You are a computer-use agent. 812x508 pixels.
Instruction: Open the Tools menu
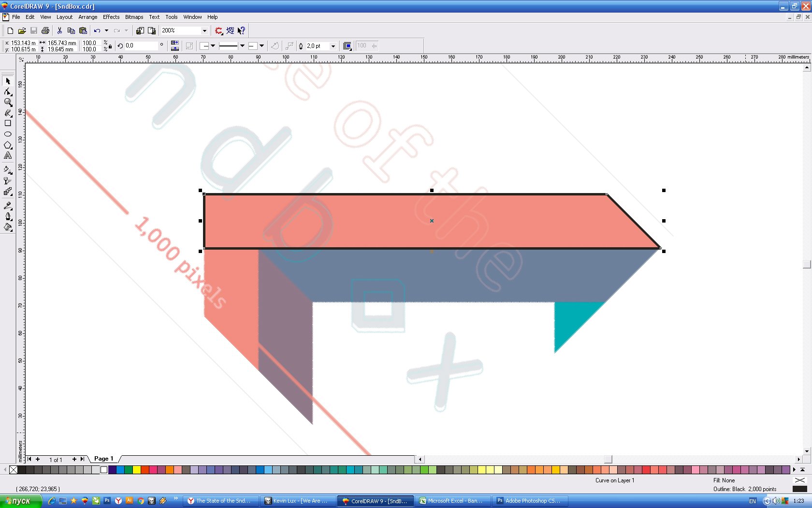[x=172, y=17]
